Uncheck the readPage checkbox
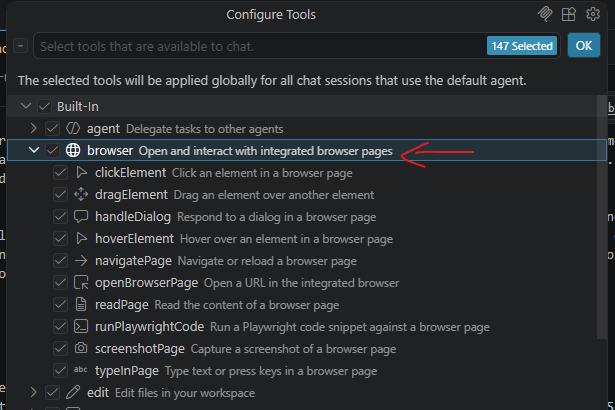This screenshot has width=615, height=410. coord(60,304)
